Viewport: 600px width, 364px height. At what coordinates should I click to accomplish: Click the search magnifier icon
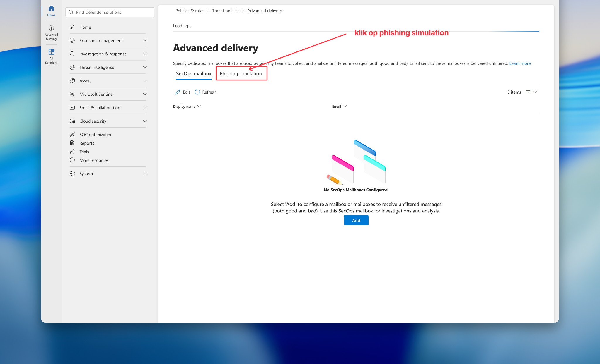71,12
